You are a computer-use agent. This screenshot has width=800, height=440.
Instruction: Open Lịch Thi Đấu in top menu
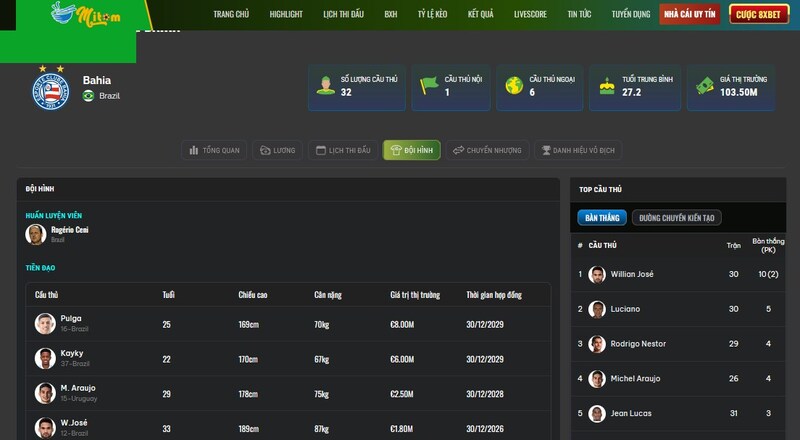pyautogui.click(x=343, y=14)
